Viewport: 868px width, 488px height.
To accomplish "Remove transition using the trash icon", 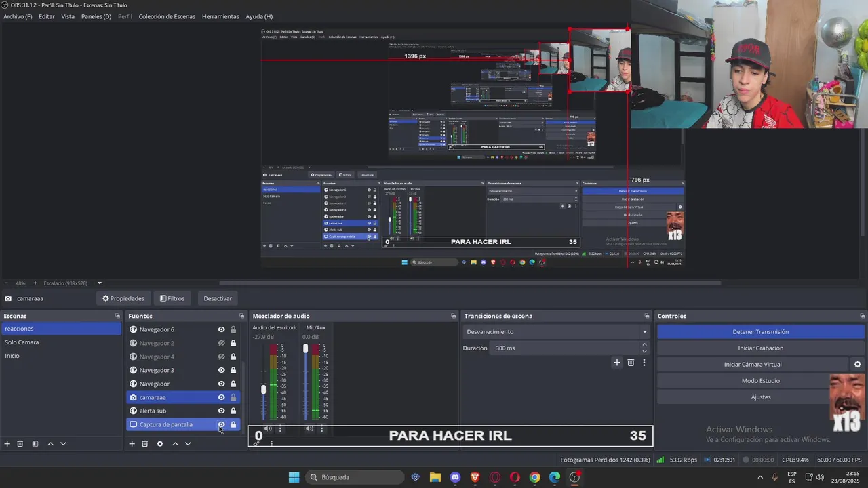I will tap(631, 363).
